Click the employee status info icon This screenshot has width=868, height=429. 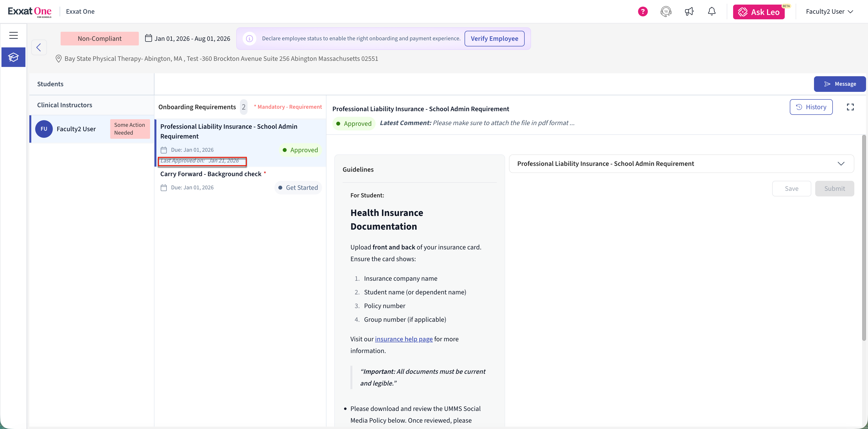point(249,38)
